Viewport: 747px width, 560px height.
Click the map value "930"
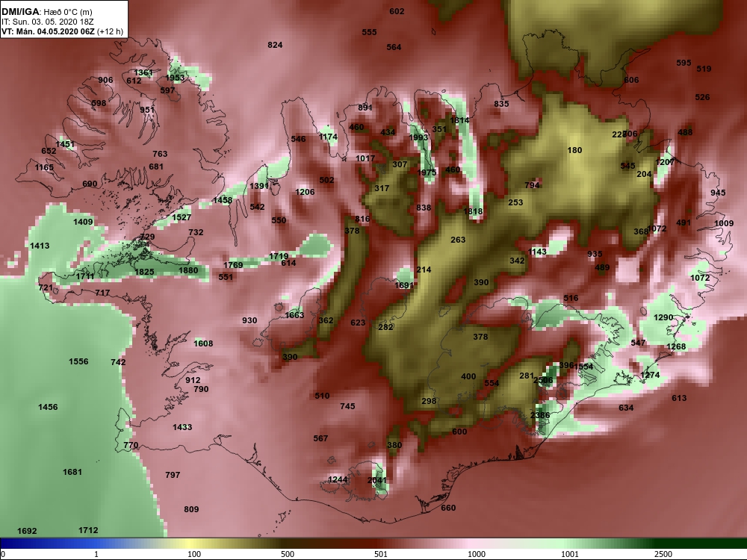tap(249, 320)
